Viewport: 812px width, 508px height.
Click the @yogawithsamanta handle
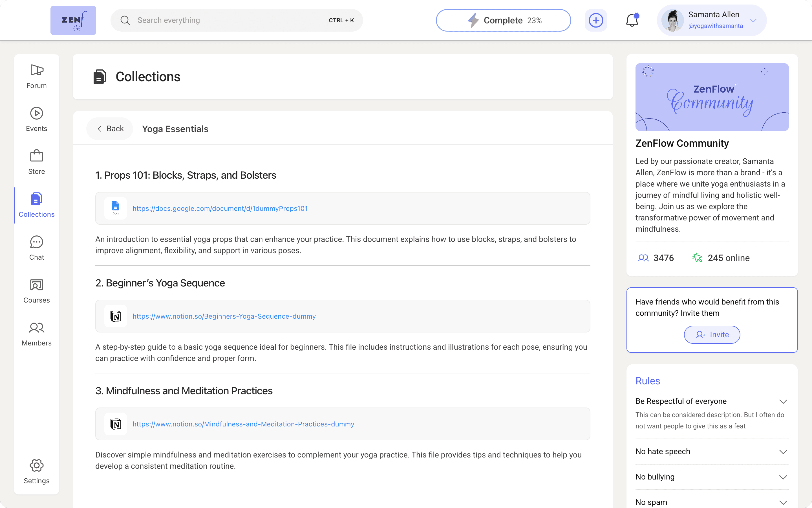point(716,26)
